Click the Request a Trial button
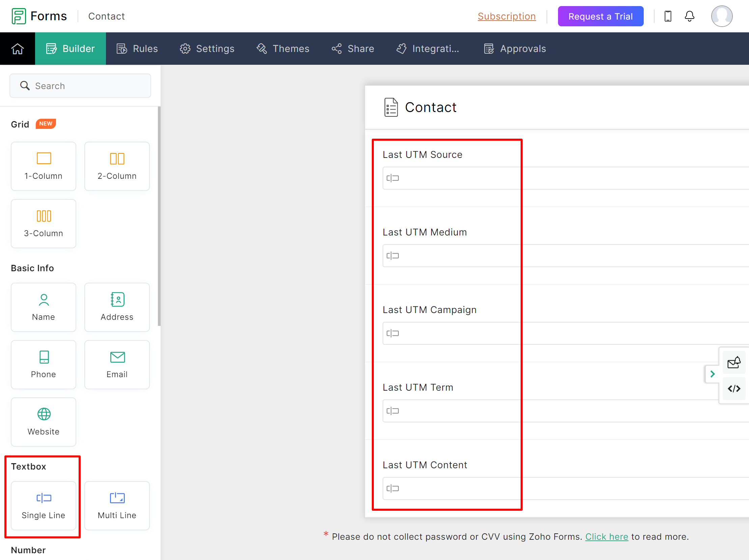 coord(600,16)
